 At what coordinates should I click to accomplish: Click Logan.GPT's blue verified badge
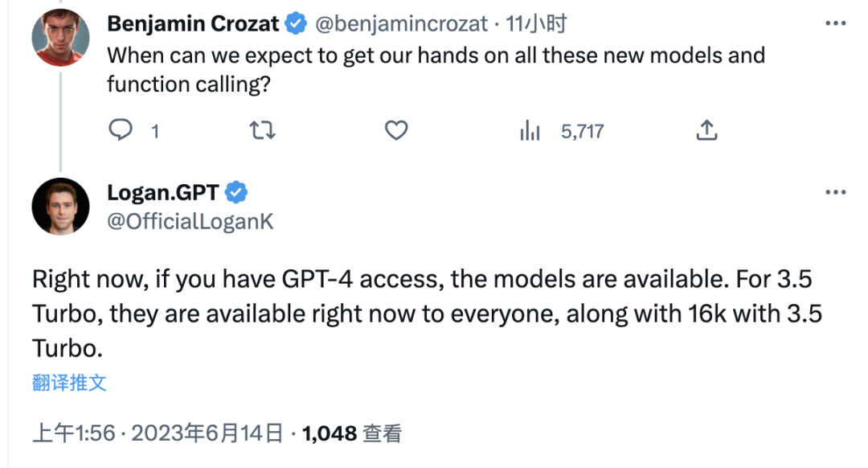236,192
